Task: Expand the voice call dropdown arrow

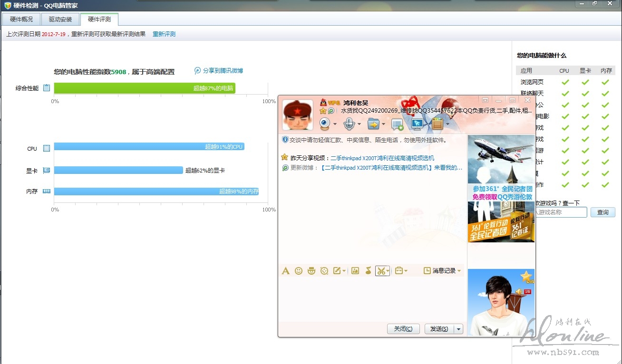Action: pyautogui.click(x=359, y=125)
